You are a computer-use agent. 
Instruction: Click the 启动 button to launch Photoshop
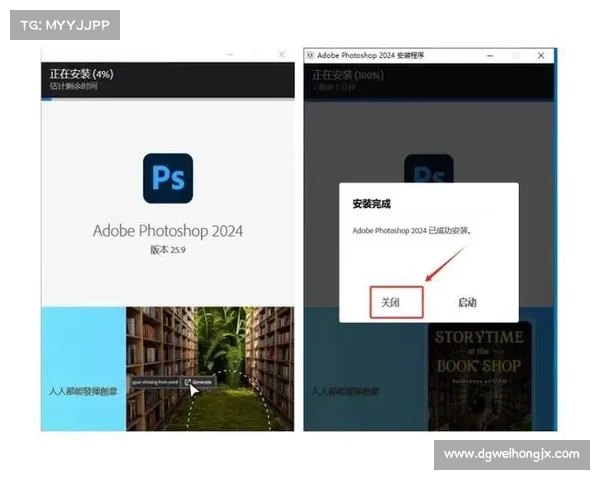[x=467, y=302]
